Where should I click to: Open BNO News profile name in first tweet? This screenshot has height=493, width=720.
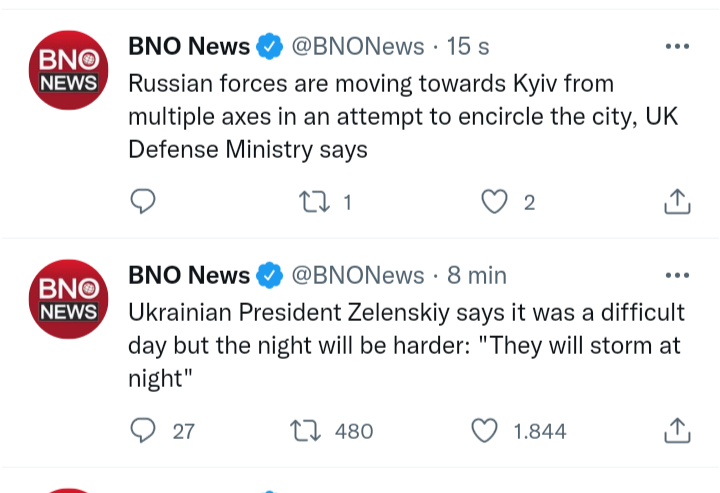click(189, 46)
